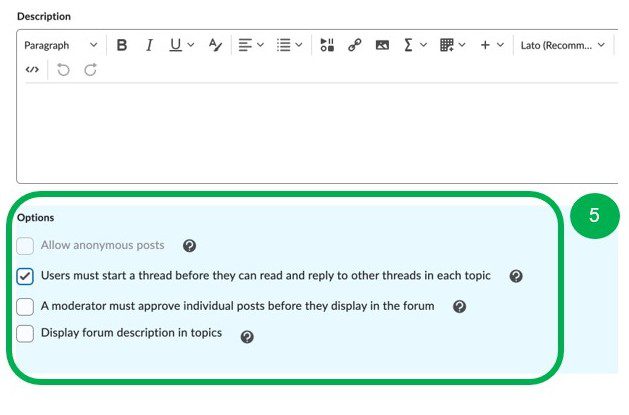629x415 pixels.
Task: Redo the last undone edit
Action: (91, 70)
